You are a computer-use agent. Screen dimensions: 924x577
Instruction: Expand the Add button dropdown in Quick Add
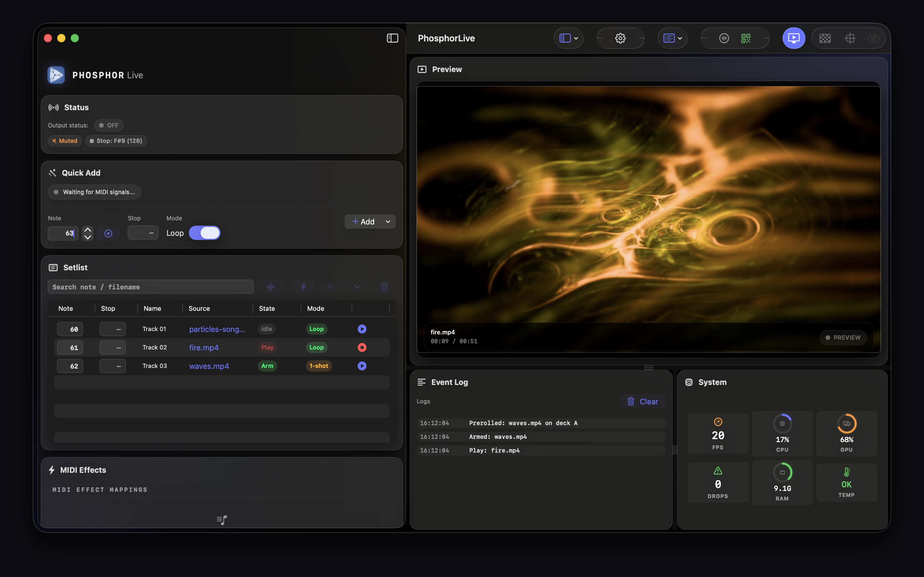tap(387, 221)
